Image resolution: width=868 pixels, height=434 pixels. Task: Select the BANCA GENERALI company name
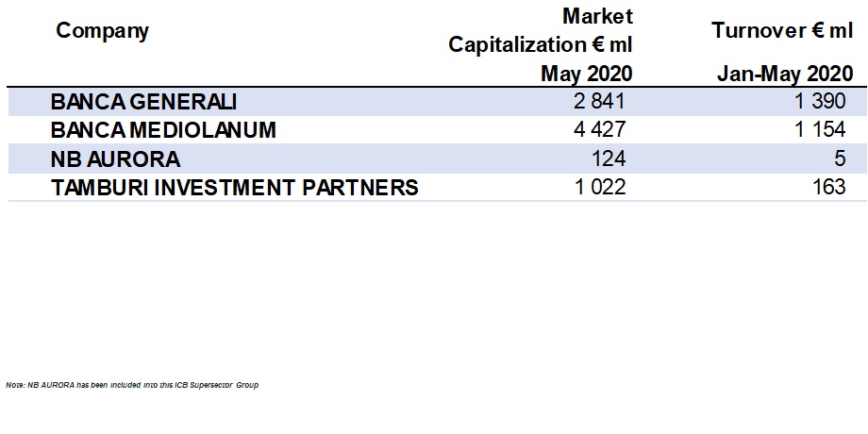pyautogui.click(x=143, y=102)
